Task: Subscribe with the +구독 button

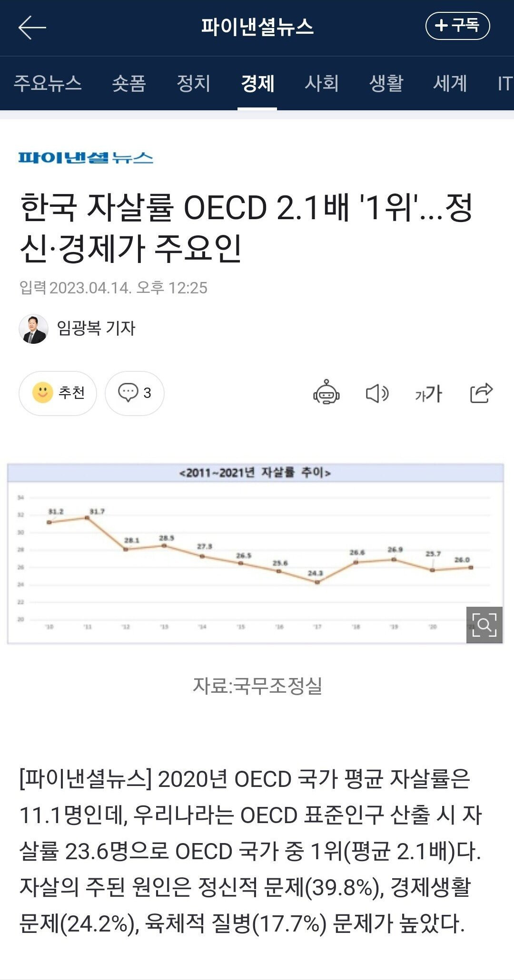Action: [x=457, y=26]
